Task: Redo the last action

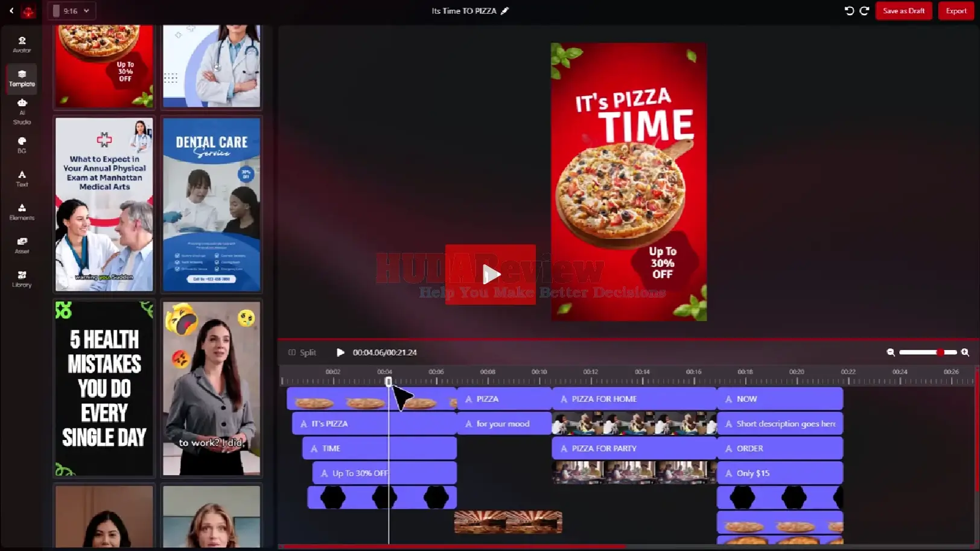Action: [864, 11]
